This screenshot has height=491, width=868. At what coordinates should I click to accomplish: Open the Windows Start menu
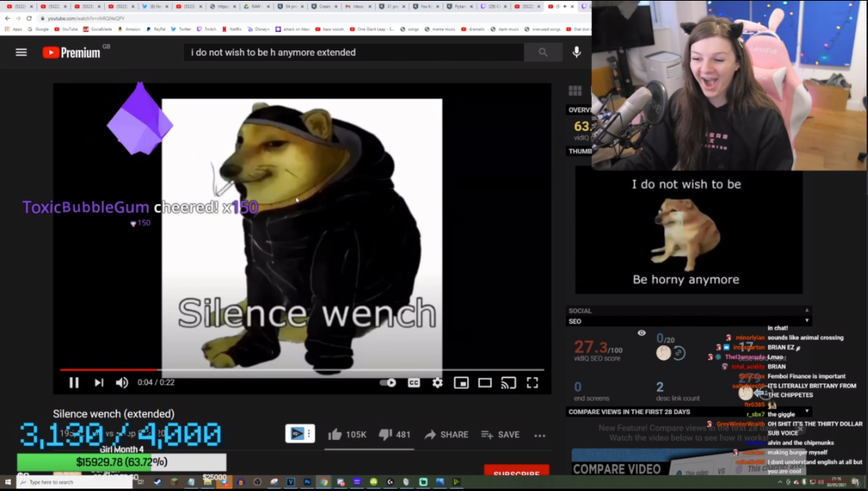click(8, 482)
